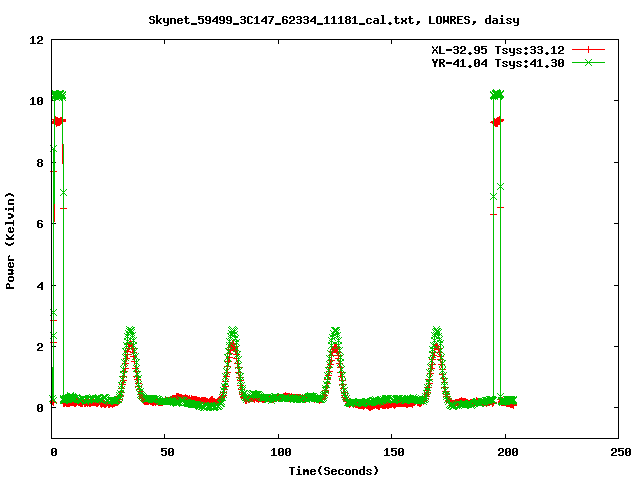Click the y-axis tick label 4
Image resolution: width=640 pixels, height=480 pixels.
(40, 286)
